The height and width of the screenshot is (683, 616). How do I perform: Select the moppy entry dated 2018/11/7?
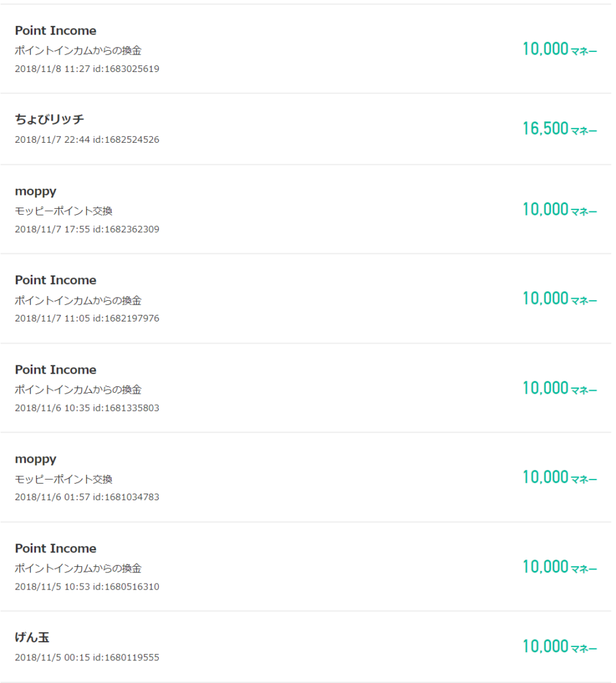pos(35,191)
